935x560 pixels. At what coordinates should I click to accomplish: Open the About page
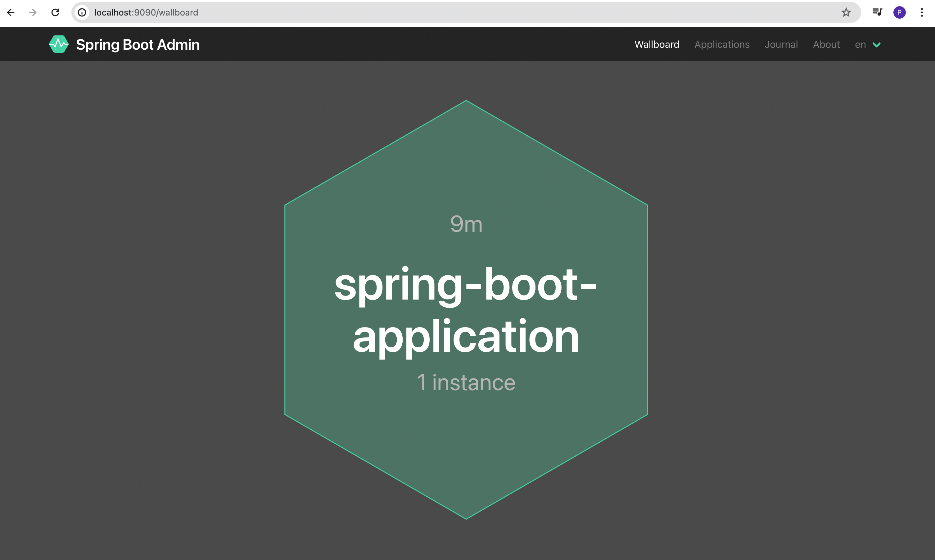826,44
